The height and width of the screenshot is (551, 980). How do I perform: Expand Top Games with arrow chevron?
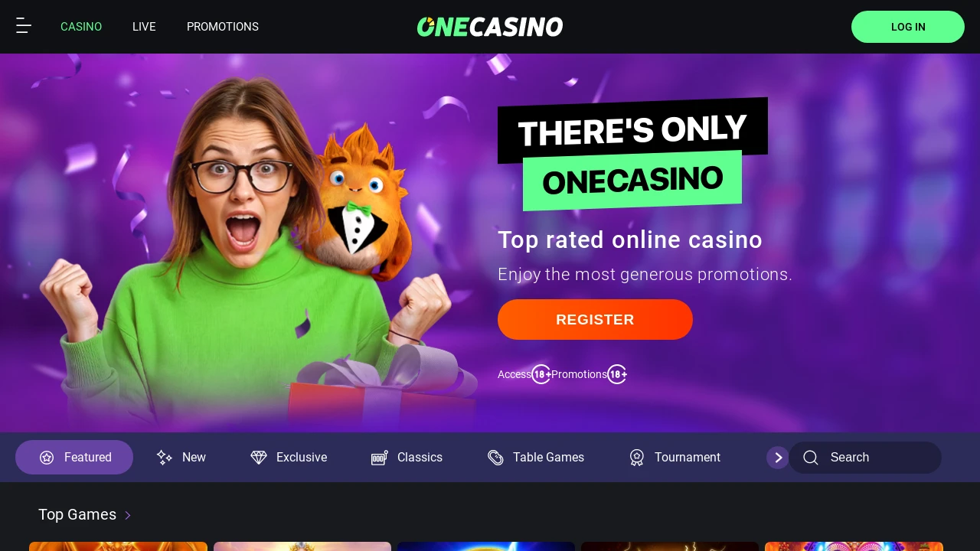(128, 515)
